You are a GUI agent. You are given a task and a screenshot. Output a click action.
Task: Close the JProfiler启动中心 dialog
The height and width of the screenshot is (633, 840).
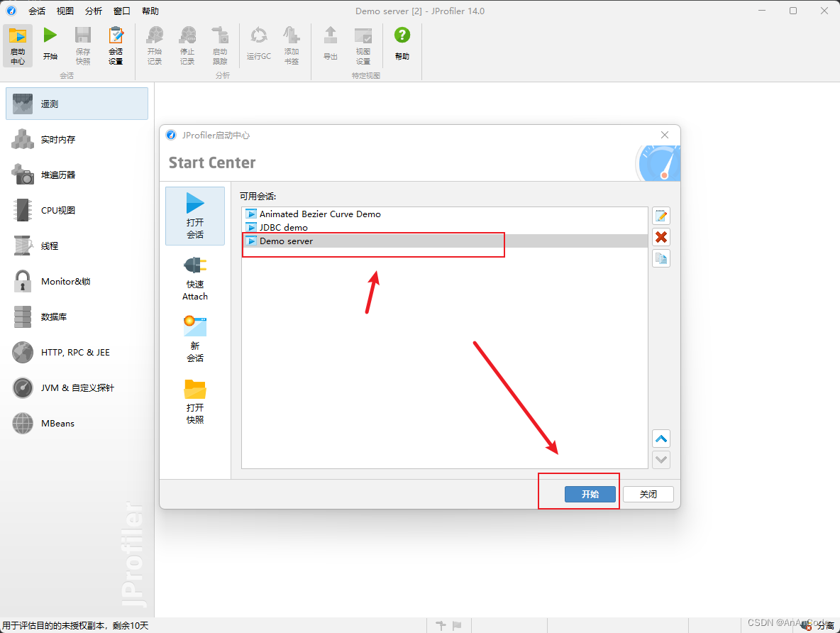(665, 135)
